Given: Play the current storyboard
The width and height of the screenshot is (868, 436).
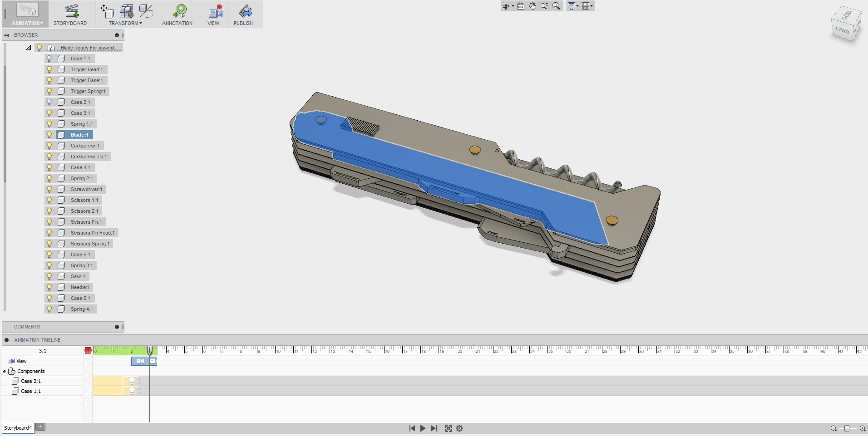Looking at the screenshot, I should coord(423,428).
